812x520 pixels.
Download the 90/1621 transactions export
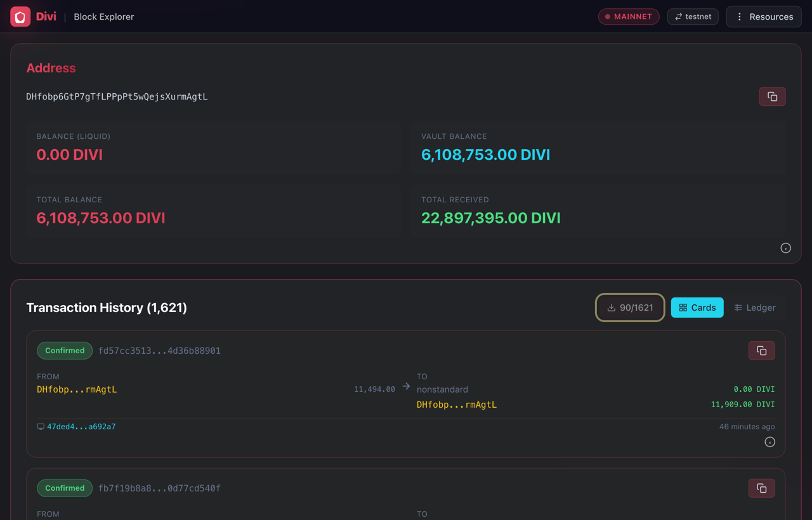tap(630, 308)
